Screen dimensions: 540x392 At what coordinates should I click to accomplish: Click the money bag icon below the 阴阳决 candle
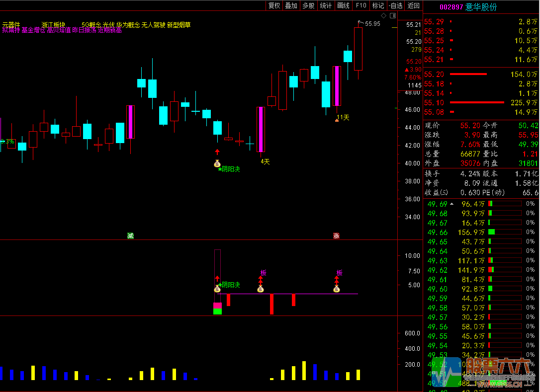[x=217, y=163]
